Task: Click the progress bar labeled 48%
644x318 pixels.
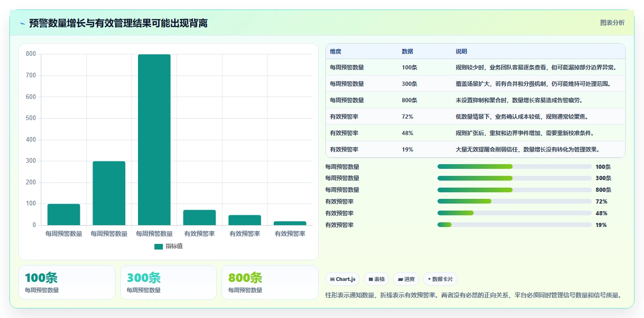Action: [514, 213]
